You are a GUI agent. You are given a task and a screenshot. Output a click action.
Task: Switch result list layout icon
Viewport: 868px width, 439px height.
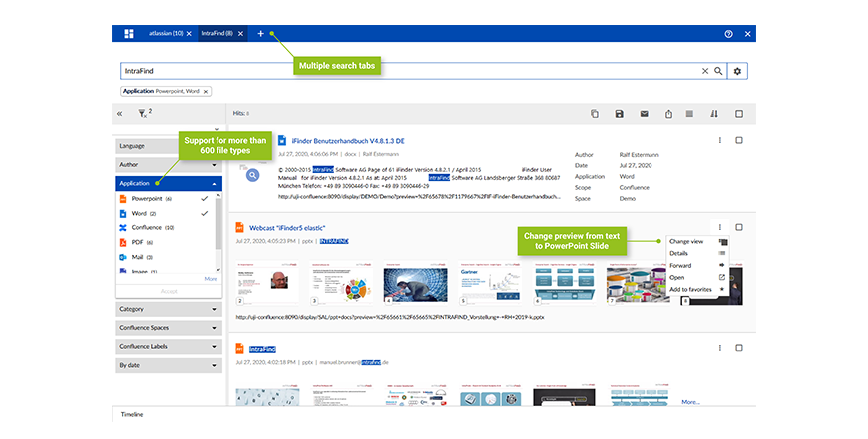(689, 114)
